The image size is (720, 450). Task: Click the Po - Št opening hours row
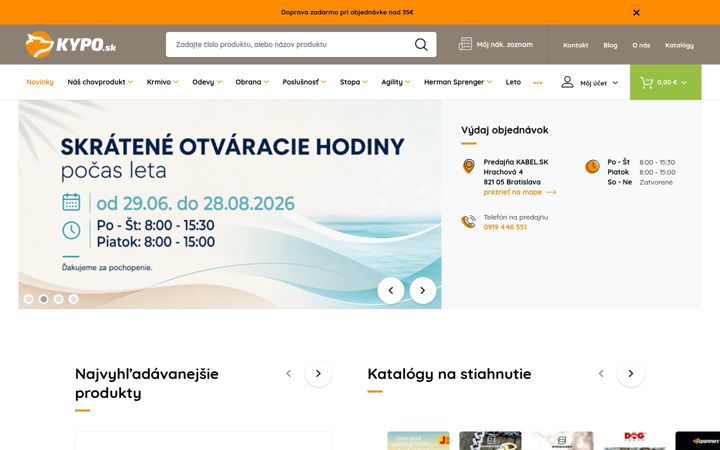click(641, 162)
